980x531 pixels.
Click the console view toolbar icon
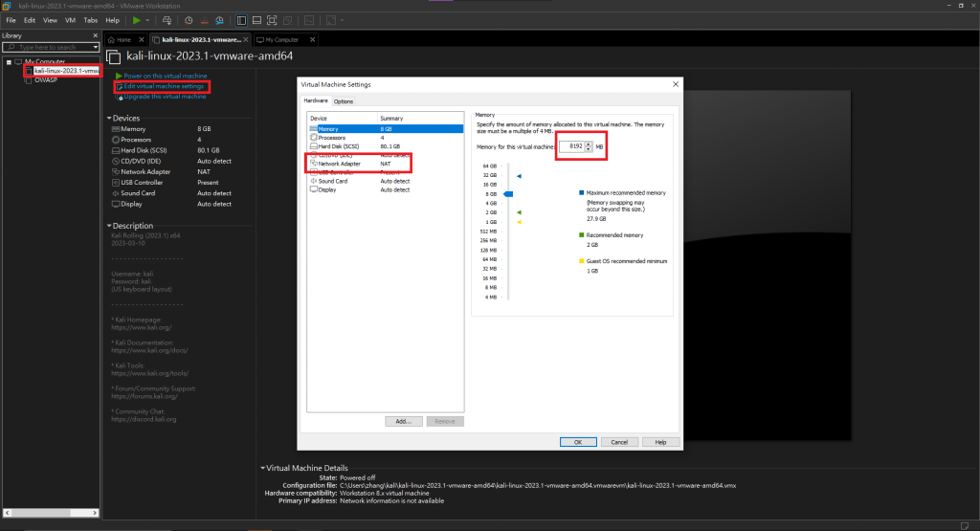tap(309, 21)
